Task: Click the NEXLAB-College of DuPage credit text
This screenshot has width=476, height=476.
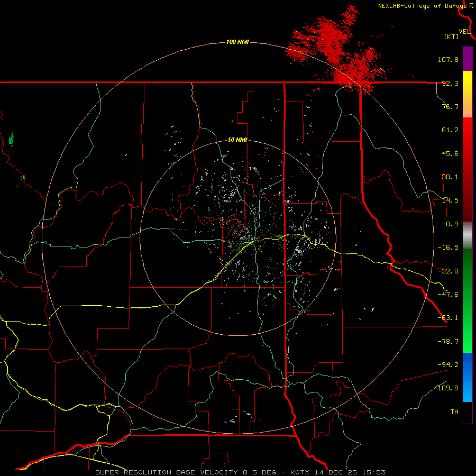Action: 426,6
